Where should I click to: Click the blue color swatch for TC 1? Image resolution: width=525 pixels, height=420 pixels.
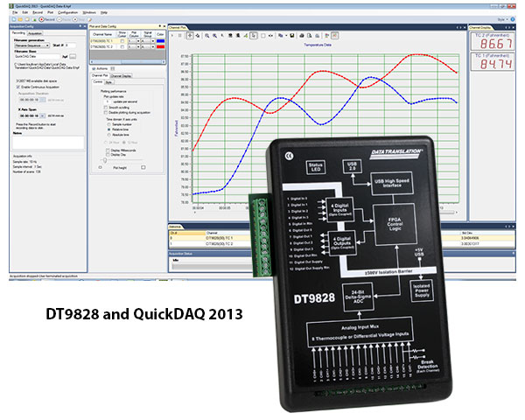pos(161,41)
